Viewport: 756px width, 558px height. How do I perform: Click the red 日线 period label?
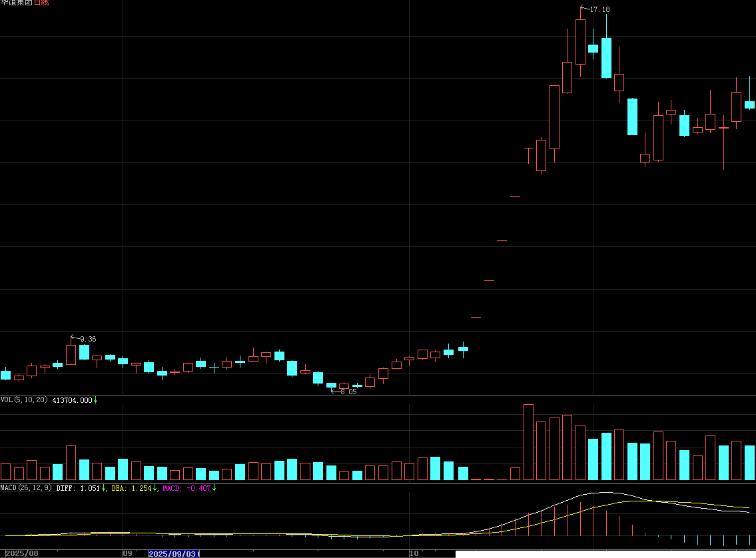[x=41, y=3]
